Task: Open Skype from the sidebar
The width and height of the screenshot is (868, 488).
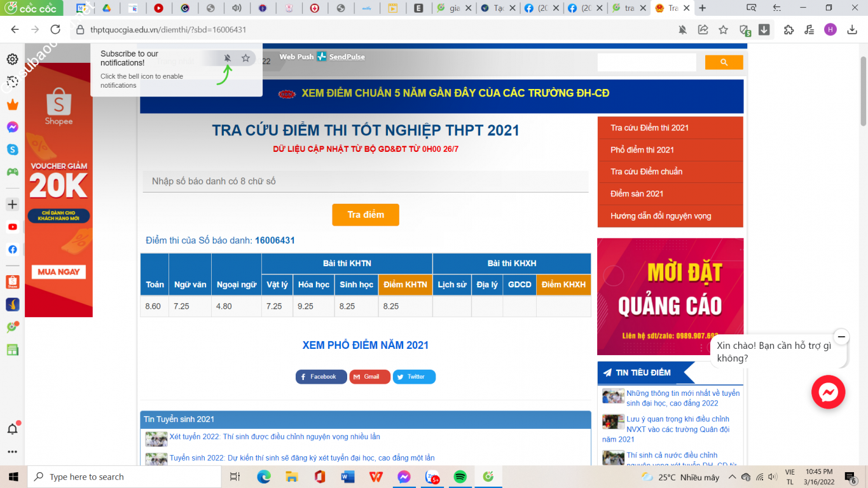Action: point(12,149)
